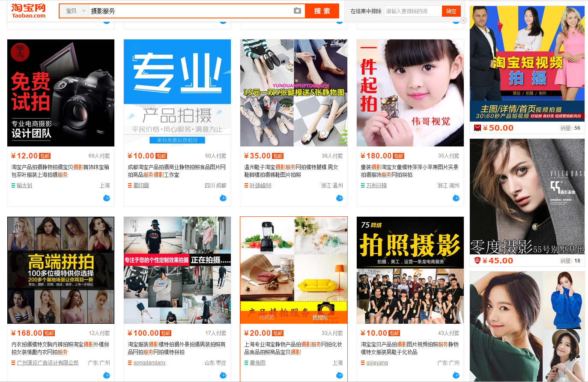This screenshot has width=588, height=382.
Task: Select the red Tmall icon beside ¥50.00 in the sidebar ad
Action: coord(478,128)
